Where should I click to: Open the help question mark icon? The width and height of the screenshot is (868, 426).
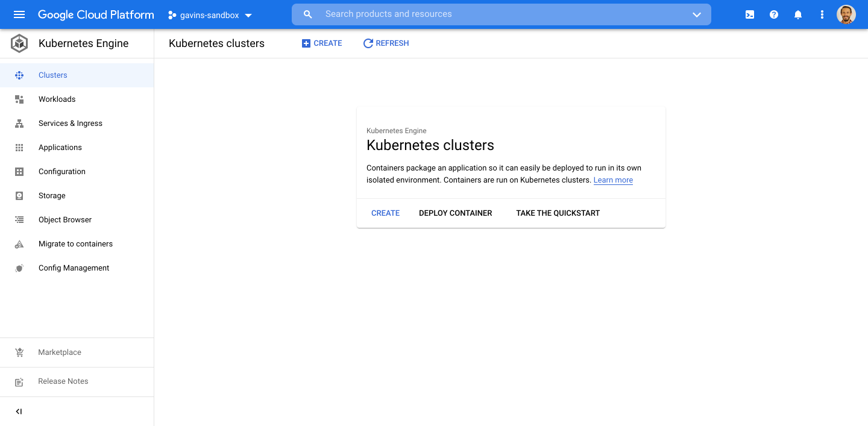[x=774, y=14]
